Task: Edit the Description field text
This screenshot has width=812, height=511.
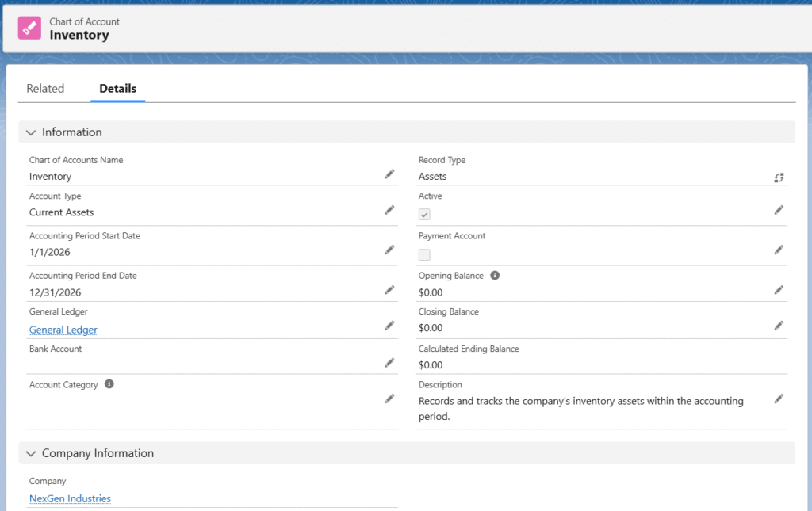Action: tap(779, 399)
